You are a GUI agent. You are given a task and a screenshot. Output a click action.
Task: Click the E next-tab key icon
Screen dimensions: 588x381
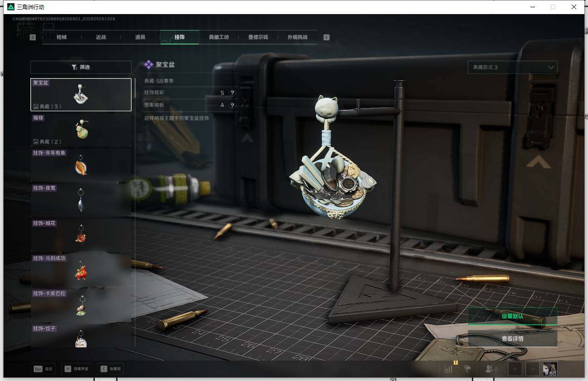326,37
